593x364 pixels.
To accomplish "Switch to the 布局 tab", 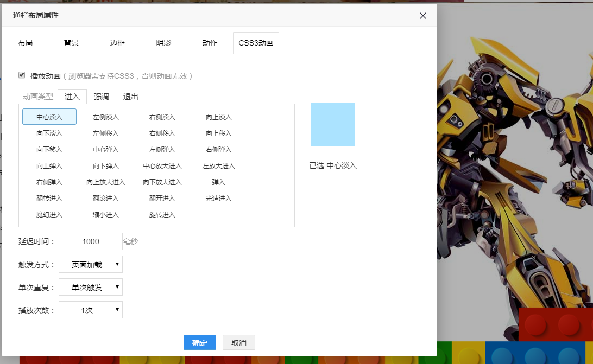I will click(25, 43).
